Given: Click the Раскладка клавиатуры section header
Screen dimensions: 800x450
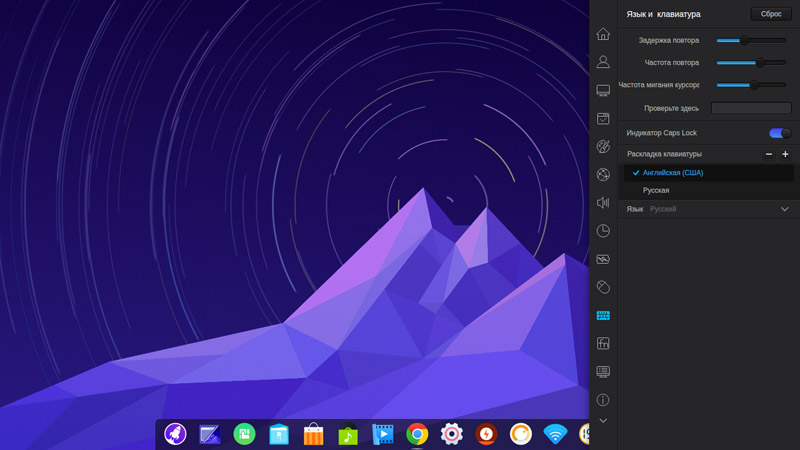Looking at the screenshot, I should pyautogui.click(x=664, y=154).
